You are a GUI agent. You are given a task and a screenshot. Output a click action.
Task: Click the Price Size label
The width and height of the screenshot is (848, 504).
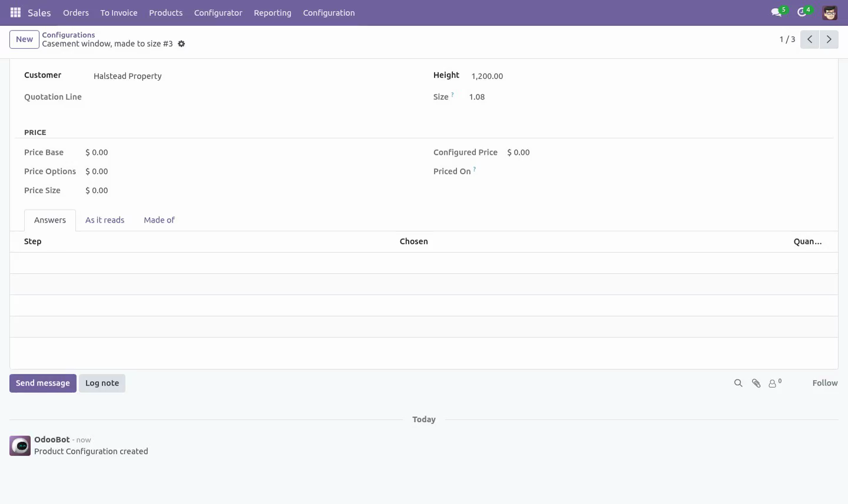[x=42, y=191]
